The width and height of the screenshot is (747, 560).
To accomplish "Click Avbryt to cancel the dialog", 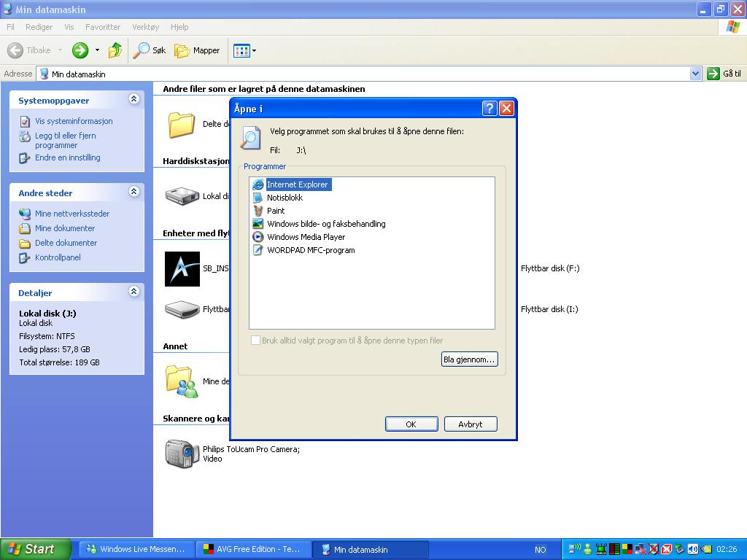I will (x=471, y=424).
